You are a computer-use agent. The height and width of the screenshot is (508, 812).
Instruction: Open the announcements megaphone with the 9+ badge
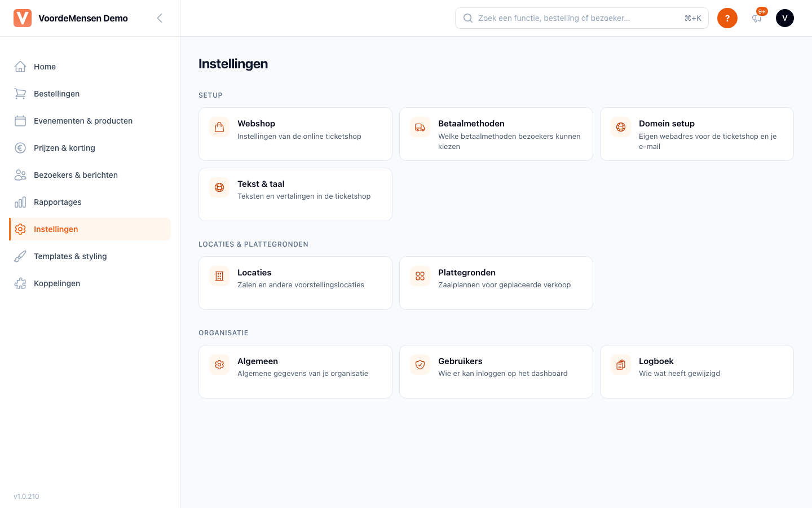click(x=757, y=18)
